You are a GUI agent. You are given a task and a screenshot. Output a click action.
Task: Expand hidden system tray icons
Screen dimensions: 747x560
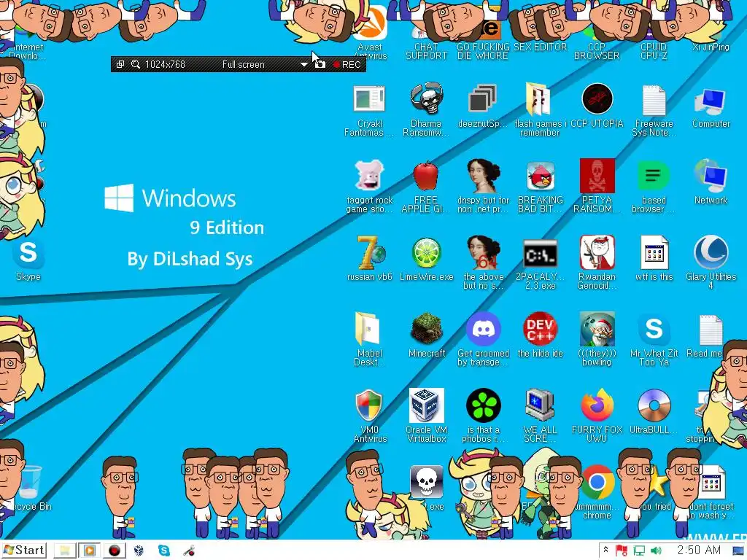(605, 550)
